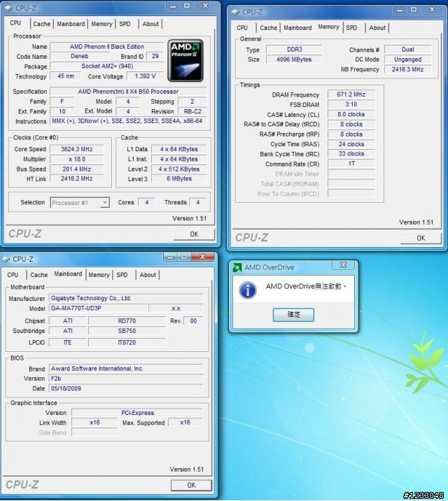
Task: Close the AMD OverDrive dialog with X
Action: pos(343,265)
